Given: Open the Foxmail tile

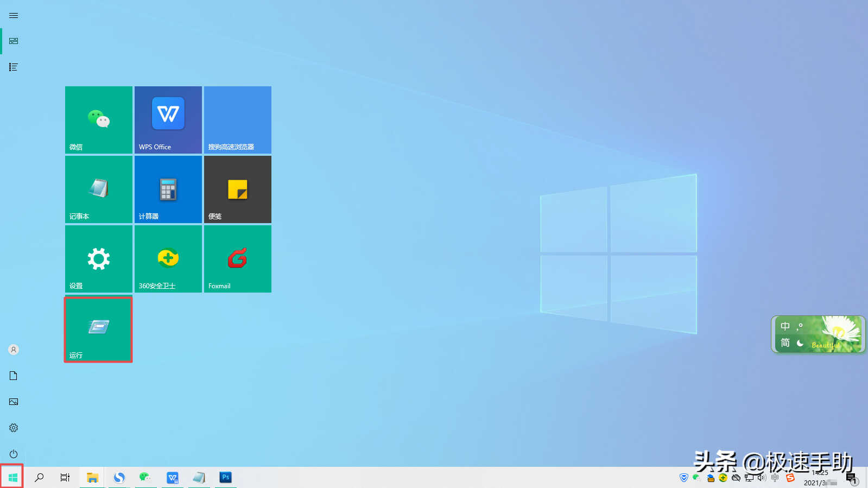Looking at the screenshot, I should point(238,259).
